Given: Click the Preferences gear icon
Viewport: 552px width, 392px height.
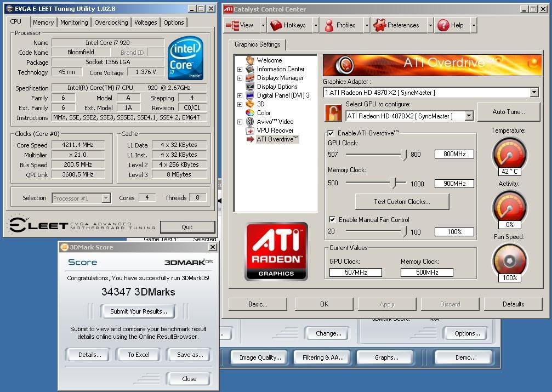Looking at the screenshot, I should pos(379,25).
